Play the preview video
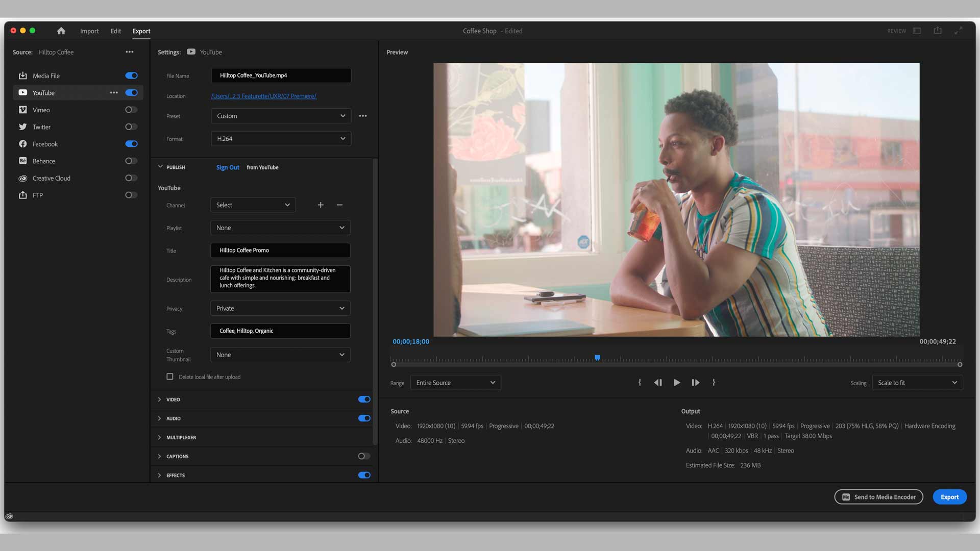980x551 pixels. [677, 383]
